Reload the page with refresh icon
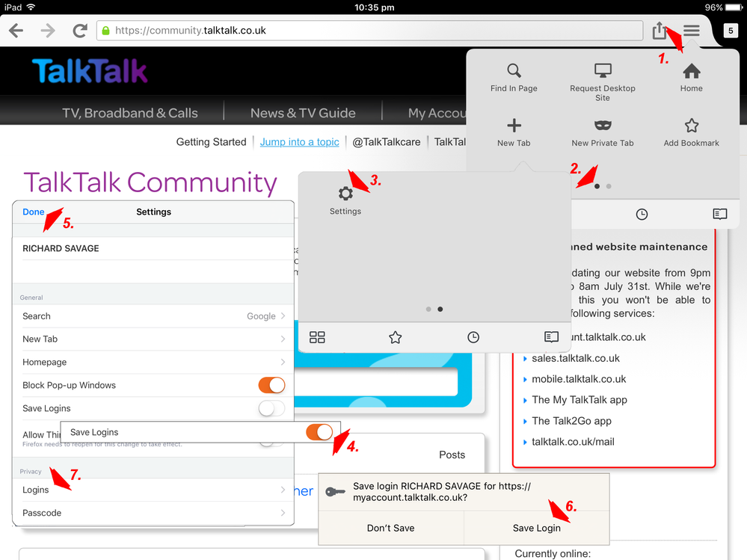Image resolution: width=747 pixels, height=560 pixels. click(79, 31)
